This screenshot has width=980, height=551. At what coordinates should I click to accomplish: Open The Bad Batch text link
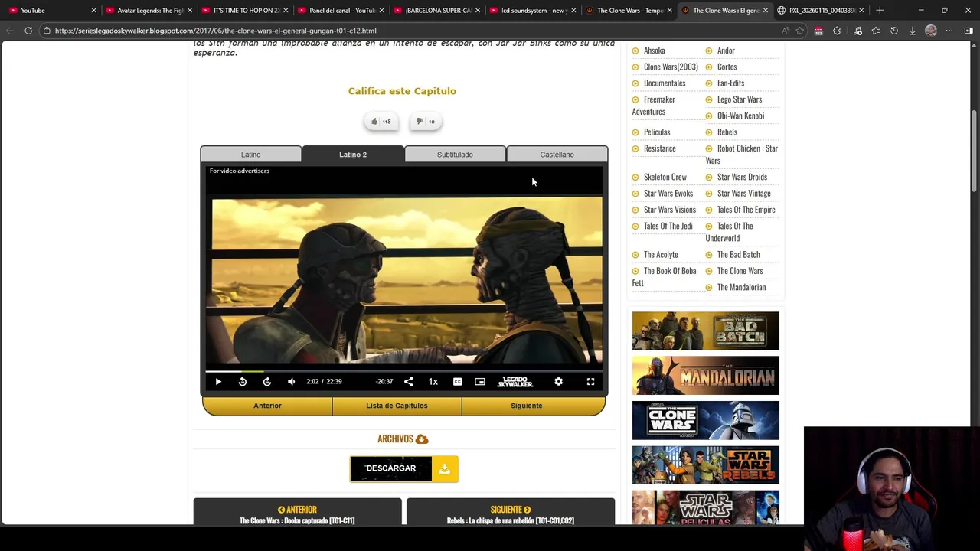pos(738,254)
